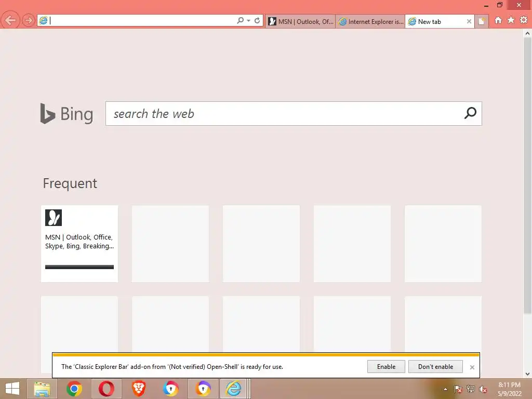Launch Google Chrome from taskbar
532x399 pixels.
click(74, 389)
